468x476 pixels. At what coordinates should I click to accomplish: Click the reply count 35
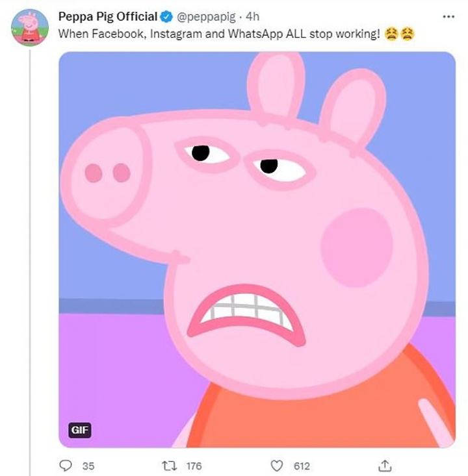(88, 466)
